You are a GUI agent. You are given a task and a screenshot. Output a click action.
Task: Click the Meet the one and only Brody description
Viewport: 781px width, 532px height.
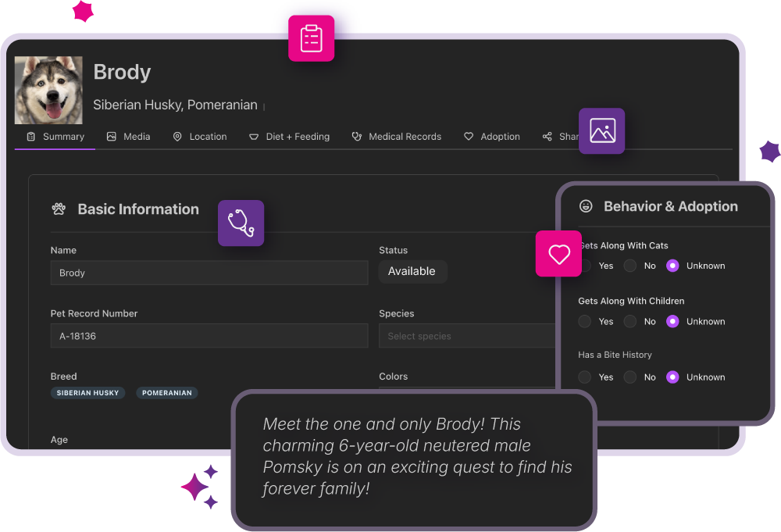(x=417, y=456)
